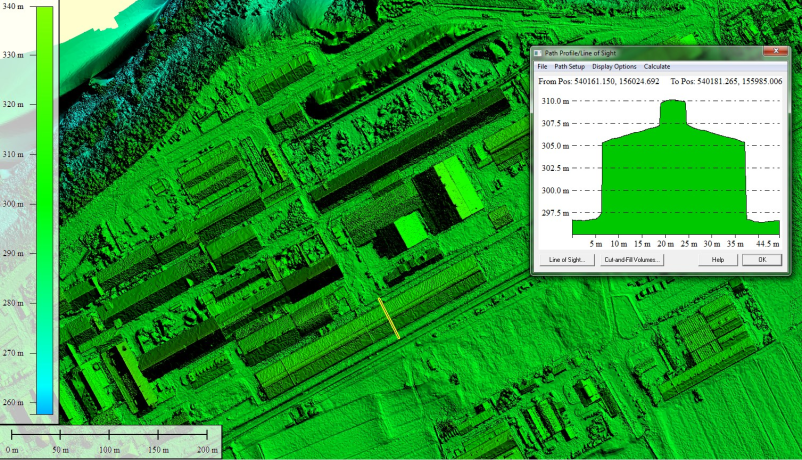Viewport: 802px width, 460px height.
Task: Open the File menu in Path Profile window
Action: 542,66
